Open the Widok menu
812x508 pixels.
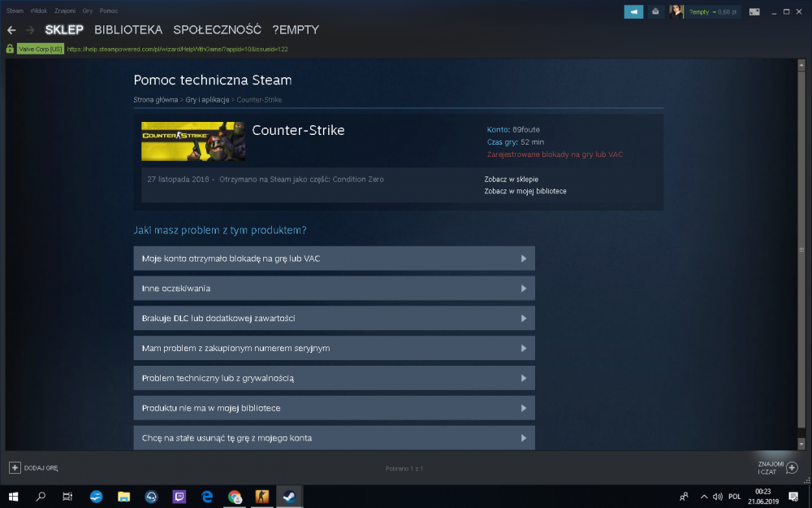tap(39, 11)
